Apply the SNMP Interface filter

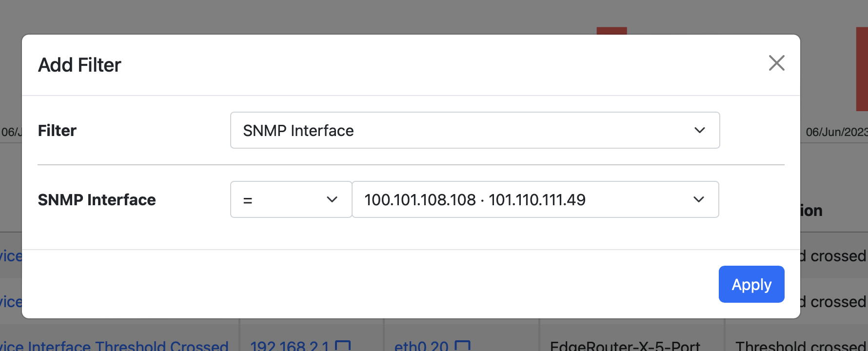click(751, 284)
